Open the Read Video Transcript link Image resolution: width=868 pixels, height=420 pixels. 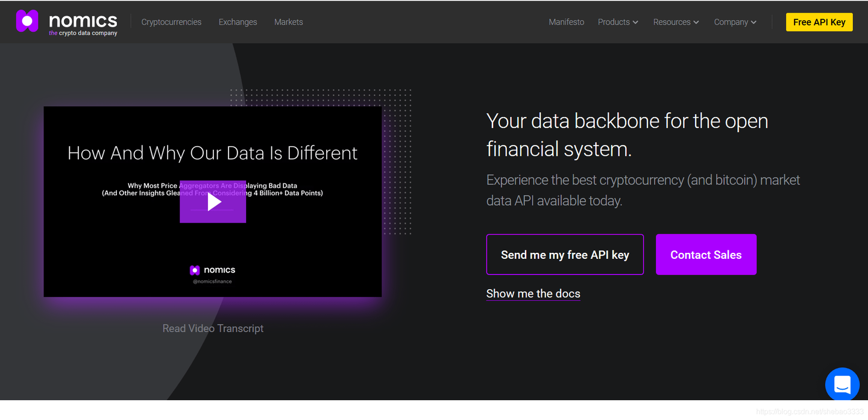[x=213, y=328]
